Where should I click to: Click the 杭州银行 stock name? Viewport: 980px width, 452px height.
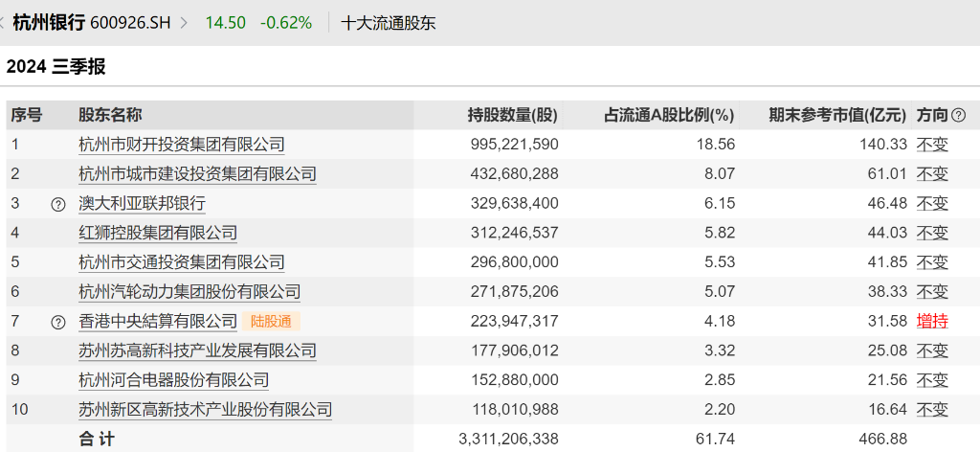click(x=49, y=23)
